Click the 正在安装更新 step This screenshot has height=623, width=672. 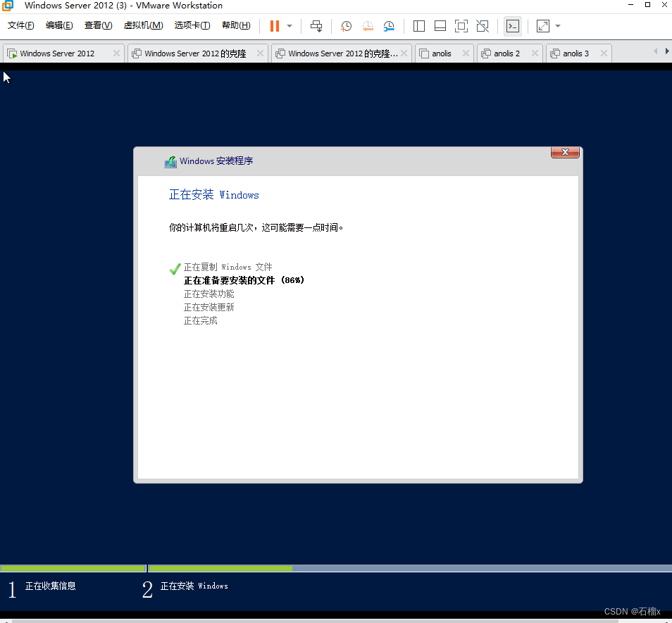pos(209,307)
